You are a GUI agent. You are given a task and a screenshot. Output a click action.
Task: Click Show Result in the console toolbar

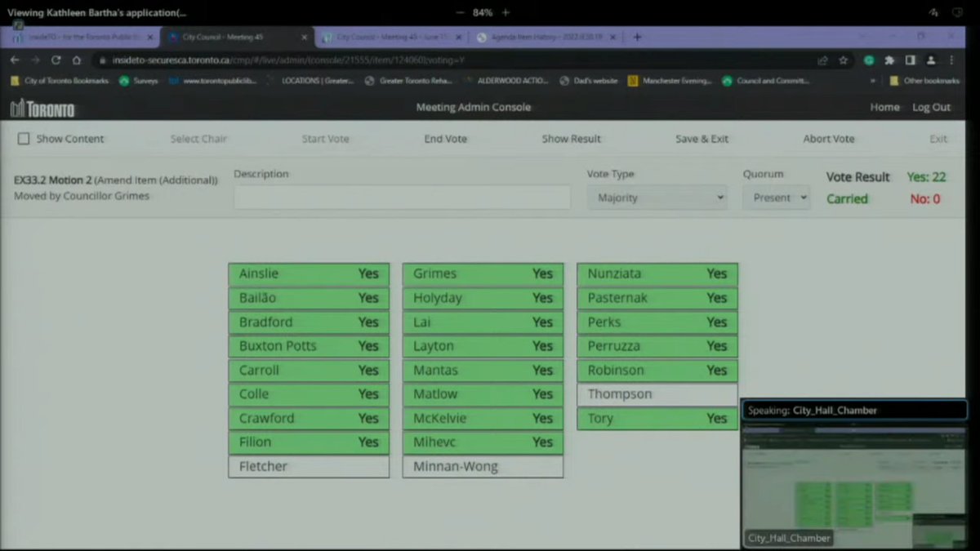(571, 139)
